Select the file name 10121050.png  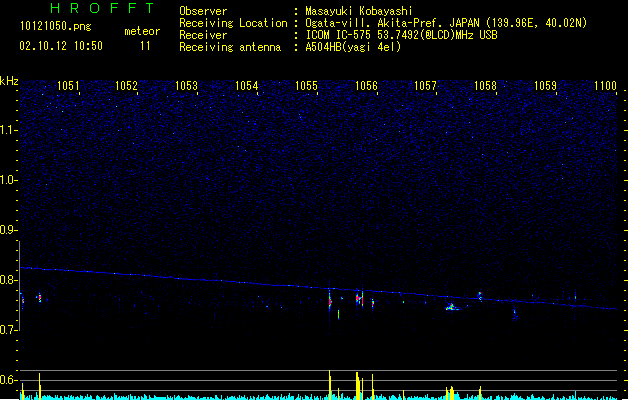(x=56, y=26)
